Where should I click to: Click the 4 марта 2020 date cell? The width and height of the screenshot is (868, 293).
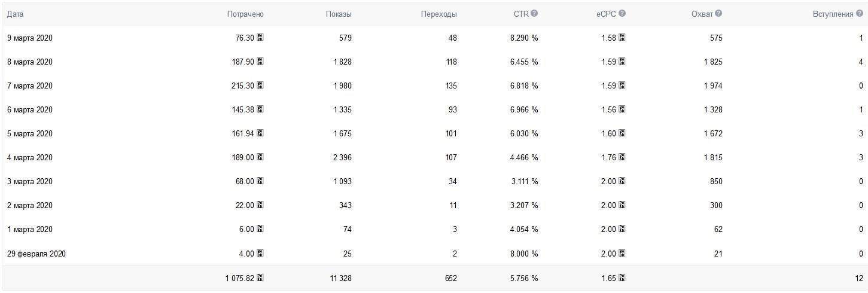click(30, 157)
